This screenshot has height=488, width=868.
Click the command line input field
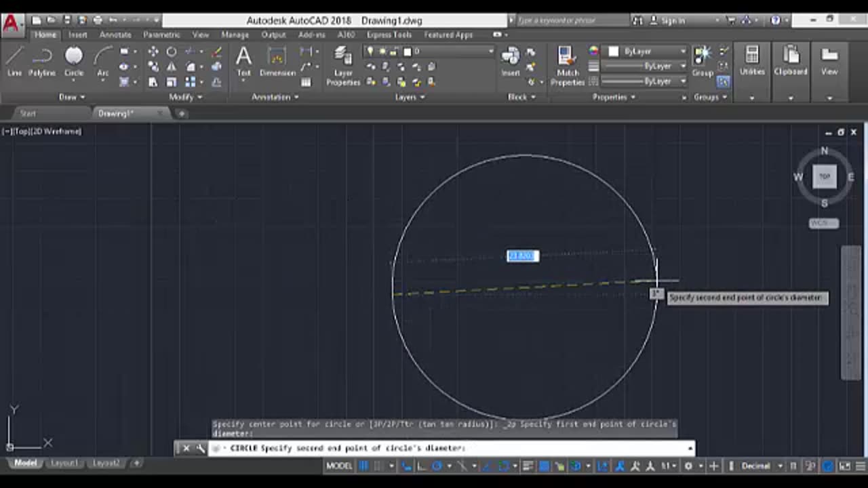(451, 448)
